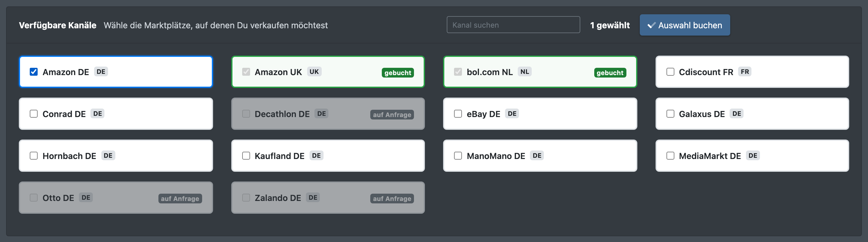The height and width of the screenshot is (242, 868).
Task: Click the Zalando DE channel name
Action: [278, 198]
